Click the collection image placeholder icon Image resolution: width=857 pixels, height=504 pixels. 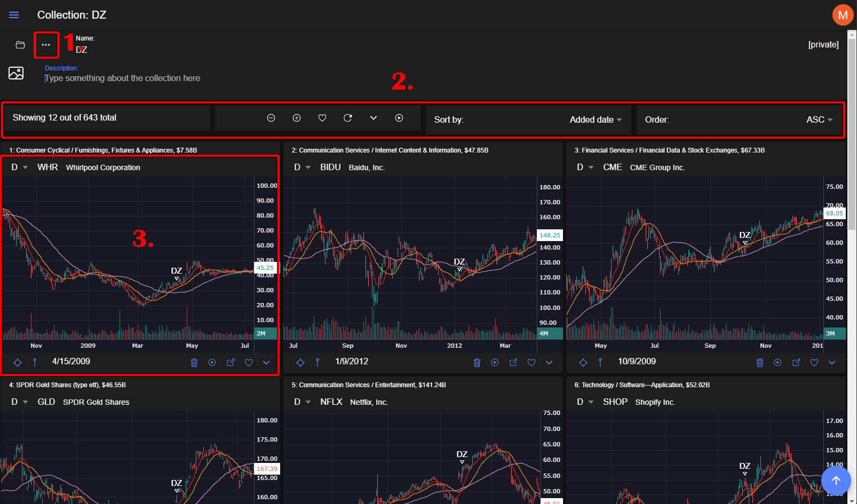pos(16,73)
